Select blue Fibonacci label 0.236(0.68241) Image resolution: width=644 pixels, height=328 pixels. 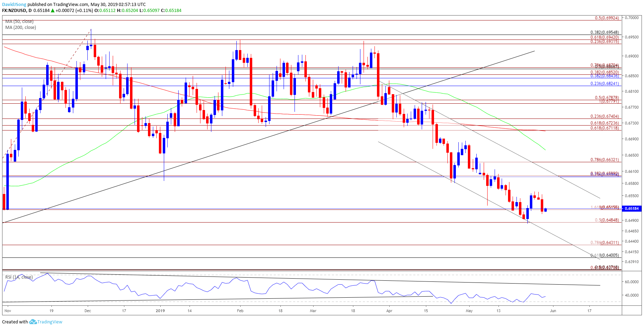pos(605,84)
